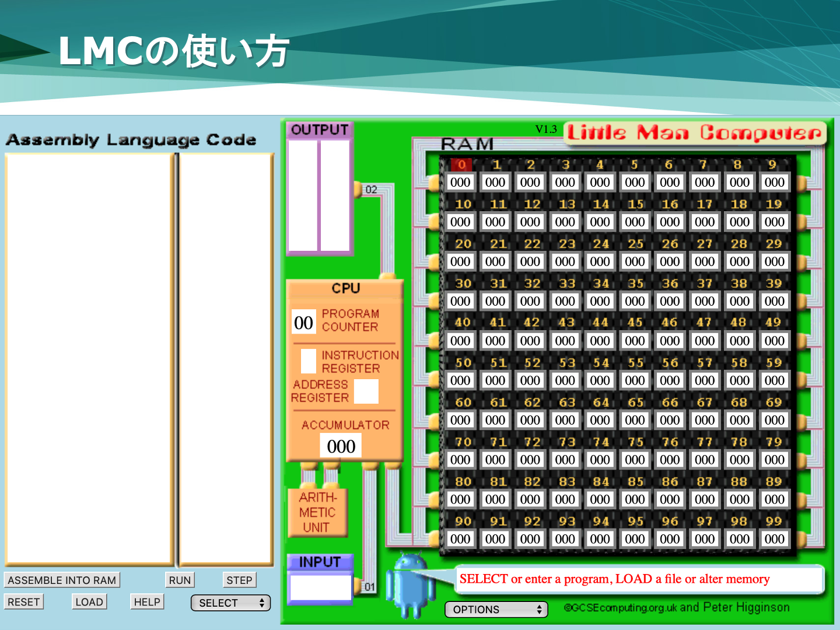Click the Program Counter value field
The image size is (840, 630).
304,323
